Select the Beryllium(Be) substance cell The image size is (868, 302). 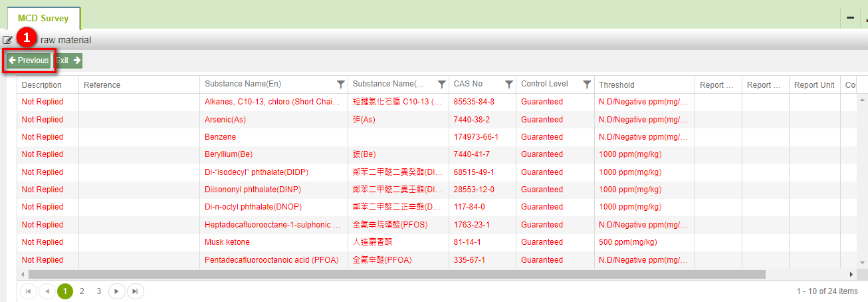(273, 154)
